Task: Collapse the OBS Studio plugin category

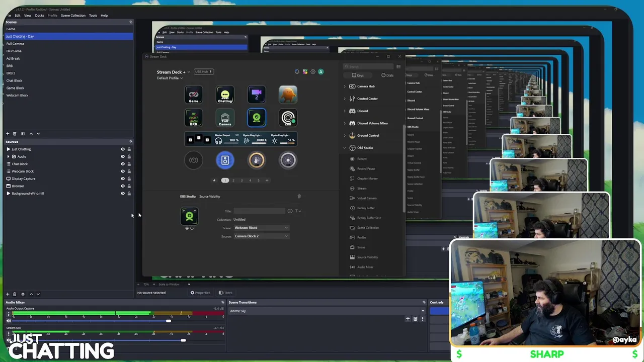Action: (345, 148)
